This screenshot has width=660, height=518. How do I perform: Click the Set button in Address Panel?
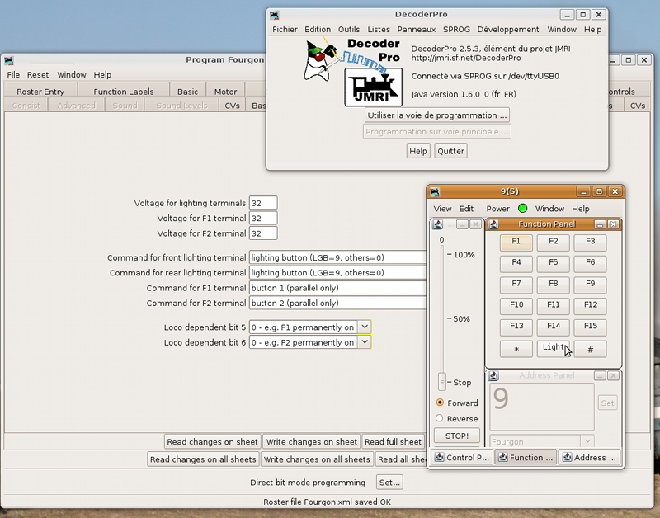[x=607, y=403]
